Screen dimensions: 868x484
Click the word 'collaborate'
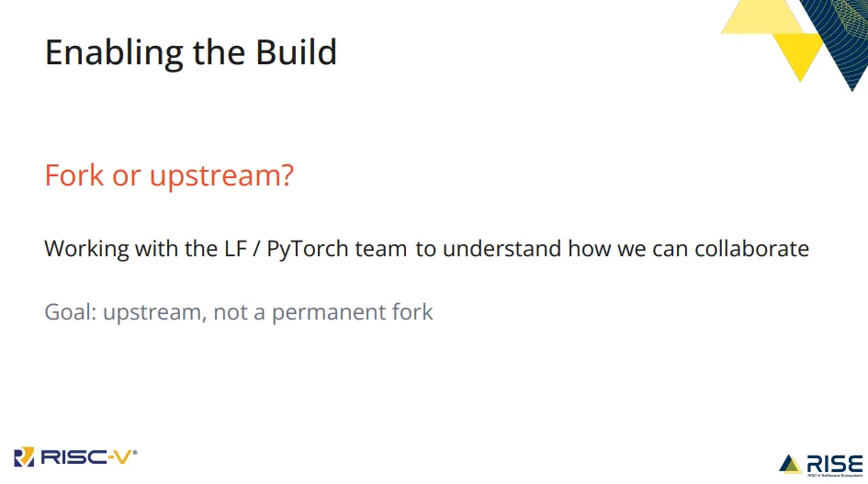pos(751,249)
